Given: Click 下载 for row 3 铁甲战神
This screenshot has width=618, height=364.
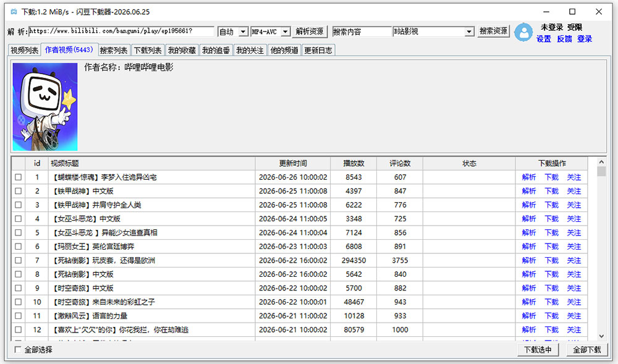Looking at the screenshot, I should click(552, 205).
